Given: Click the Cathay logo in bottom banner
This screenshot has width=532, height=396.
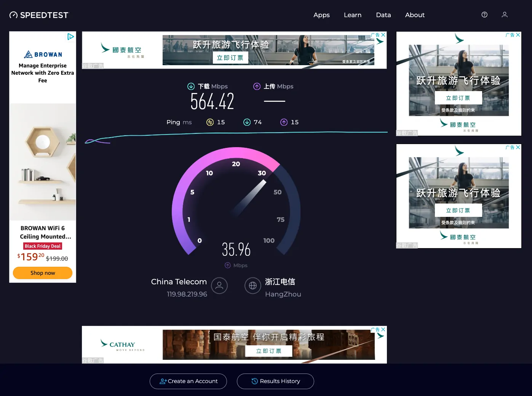Looking at the screenshot, I should [x=122, y=345].
